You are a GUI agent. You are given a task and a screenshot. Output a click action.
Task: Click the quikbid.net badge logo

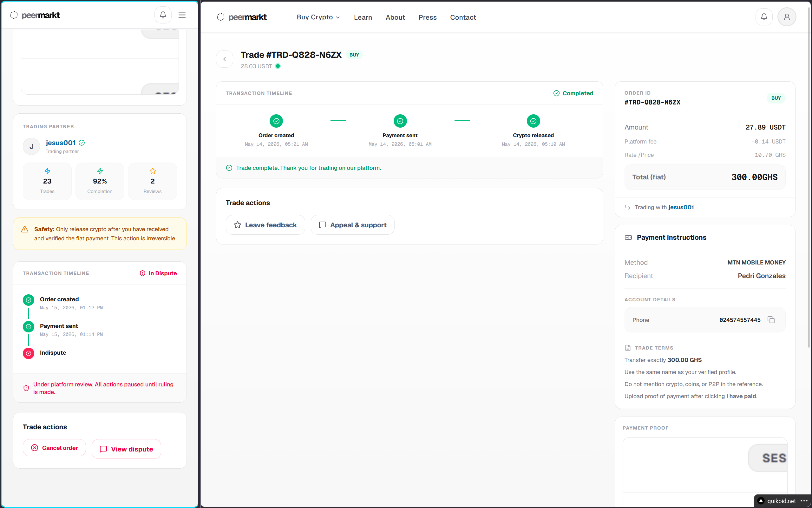(x=761, y=501)
